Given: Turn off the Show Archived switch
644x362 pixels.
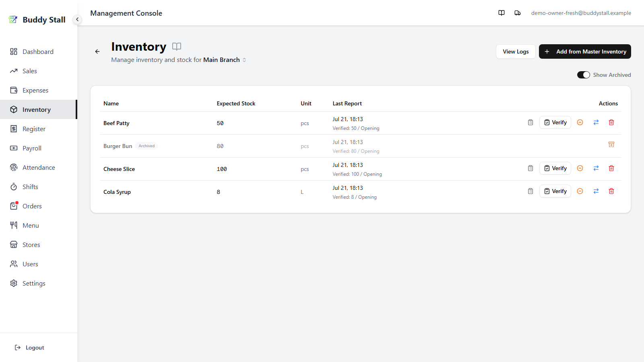Looking at the screenshot, I should (x=584, y=75).
